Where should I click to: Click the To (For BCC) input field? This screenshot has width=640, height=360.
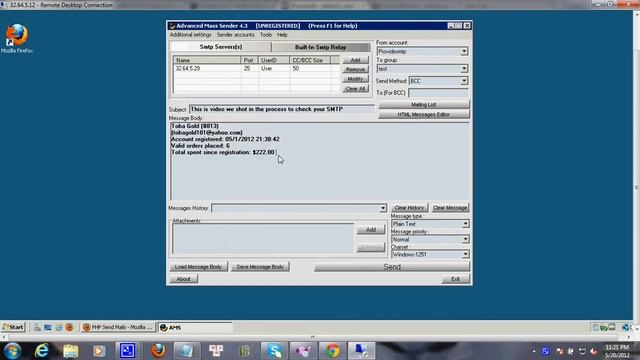point(438,93)
